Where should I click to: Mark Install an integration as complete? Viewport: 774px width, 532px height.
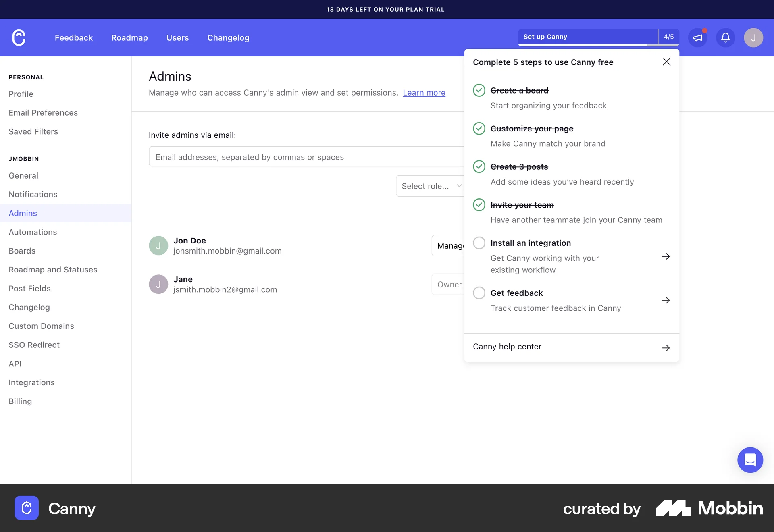pos(479,243)
